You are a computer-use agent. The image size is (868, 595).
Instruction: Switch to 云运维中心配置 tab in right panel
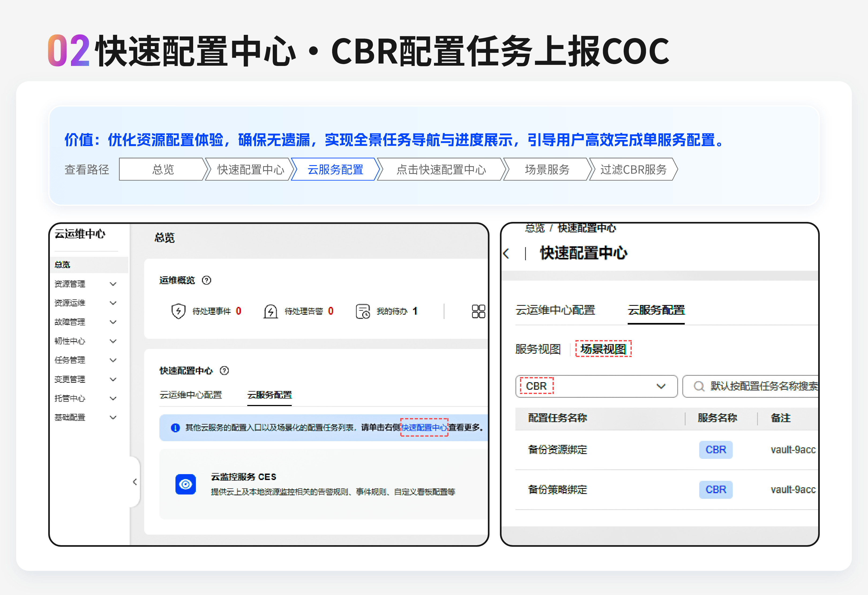tap(555, 310)
